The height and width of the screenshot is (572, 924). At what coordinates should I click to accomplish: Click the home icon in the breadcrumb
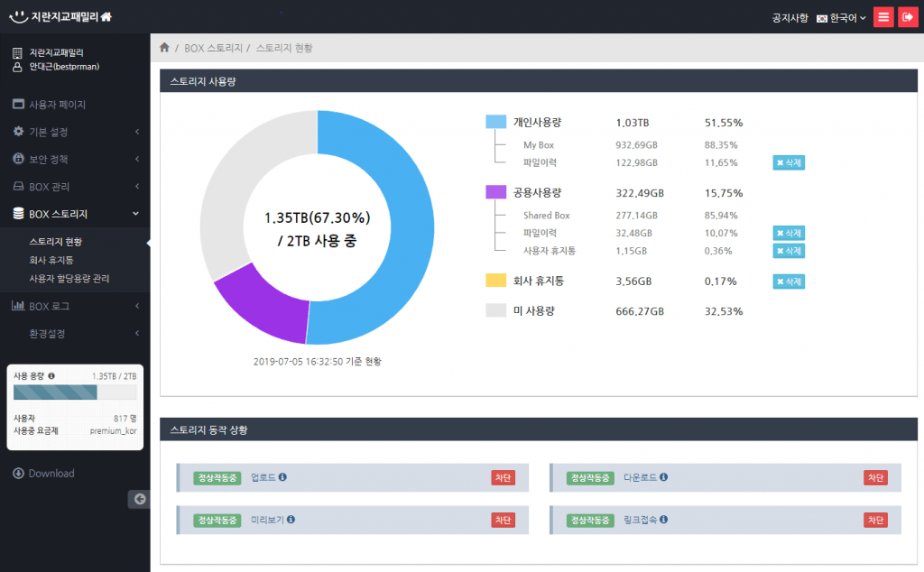point(164,48)
